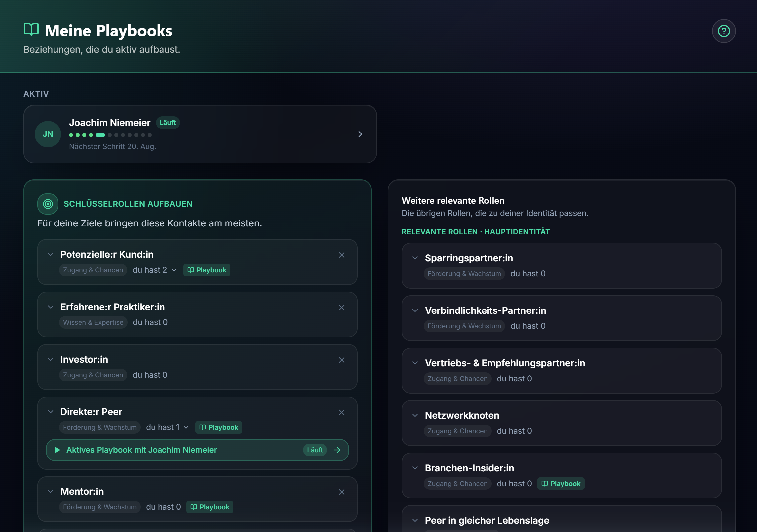Expand the Verbindlichkeits-Partner:in role
The height and width of the screenshot is (532, 757).
(415, 310)
